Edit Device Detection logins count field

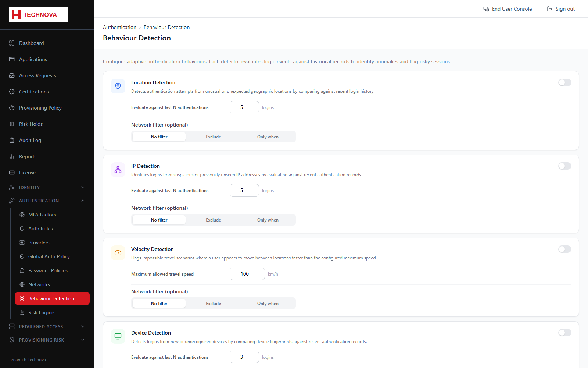[244, 357]
